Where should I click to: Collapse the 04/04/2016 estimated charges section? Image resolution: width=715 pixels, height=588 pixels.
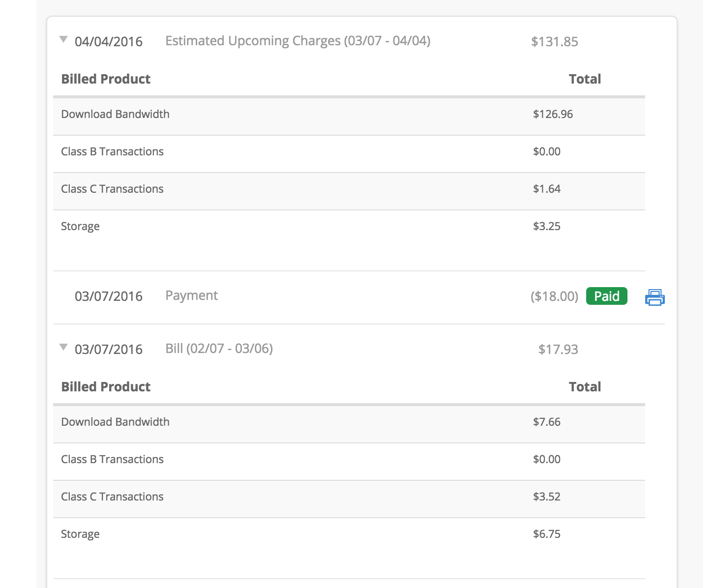click(63, 39)
